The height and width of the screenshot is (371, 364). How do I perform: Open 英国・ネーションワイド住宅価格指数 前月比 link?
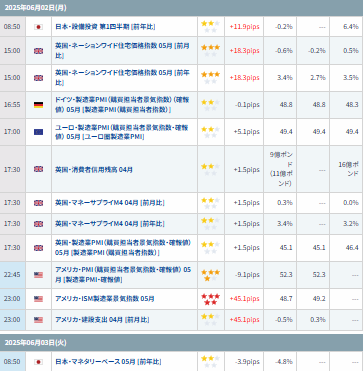pos(122,50)
